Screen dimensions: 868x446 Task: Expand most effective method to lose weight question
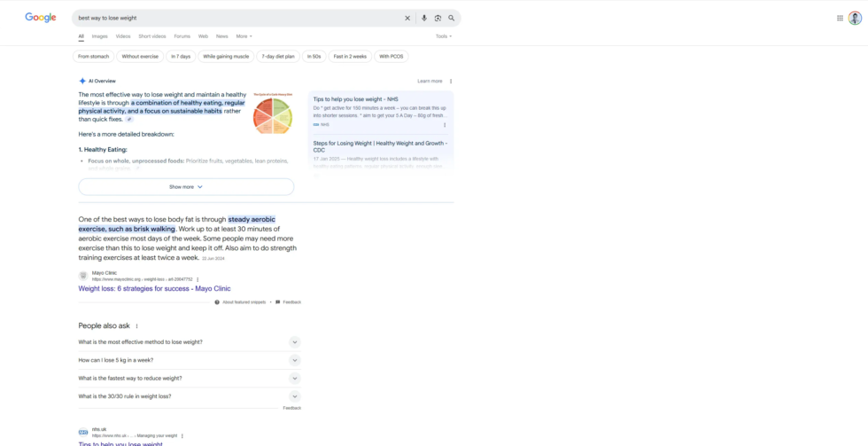coord(190,342)
